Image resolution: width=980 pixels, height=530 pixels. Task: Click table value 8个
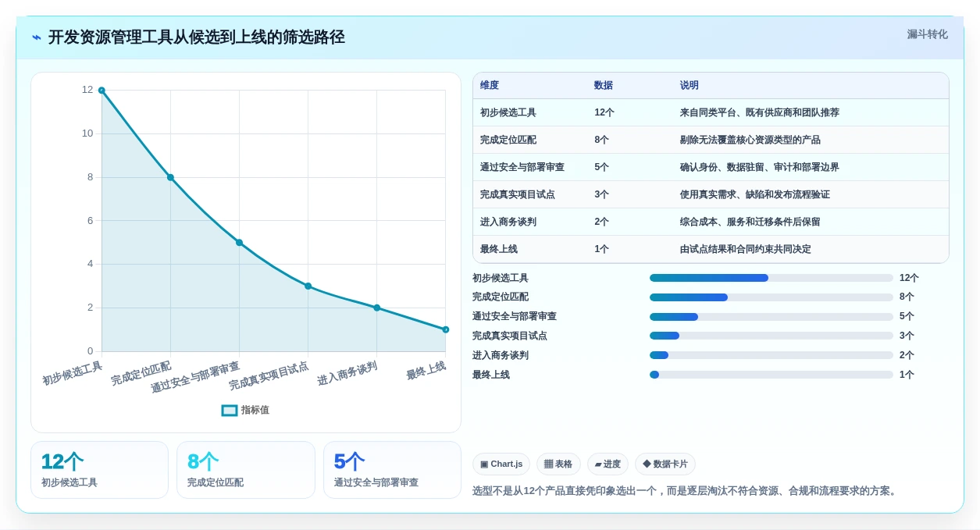pos(602,140)
